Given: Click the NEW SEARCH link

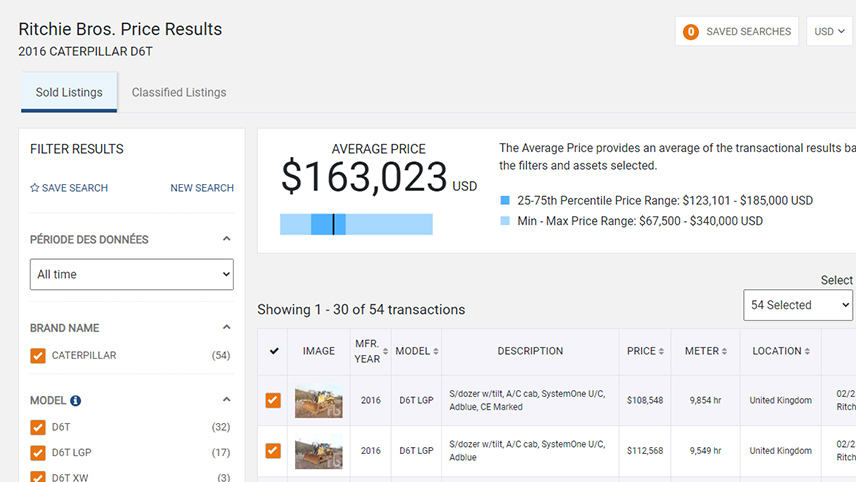Looking at the screenshot, I should tap(202, 188).
